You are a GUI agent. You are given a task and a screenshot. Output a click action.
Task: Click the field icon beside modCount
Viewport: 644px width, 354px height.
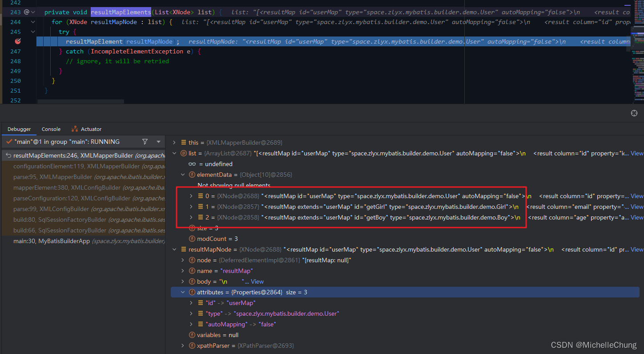(192, 239)
